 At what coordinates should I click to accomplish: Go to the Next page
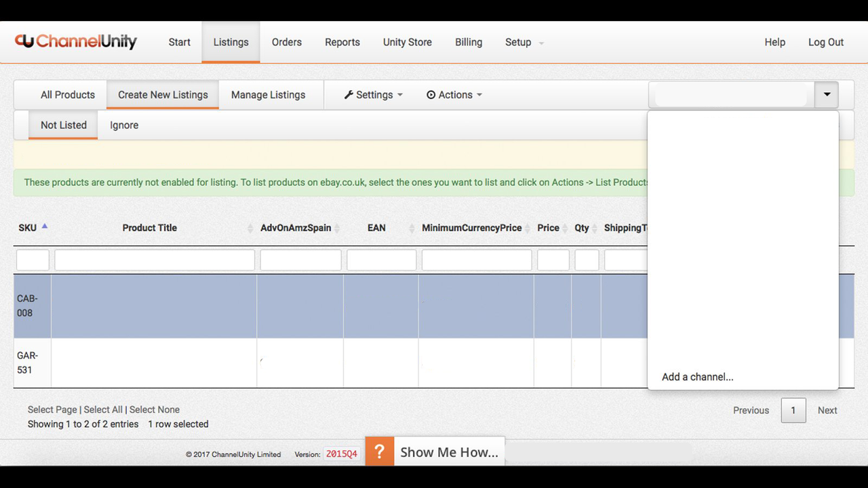point(827,410)
